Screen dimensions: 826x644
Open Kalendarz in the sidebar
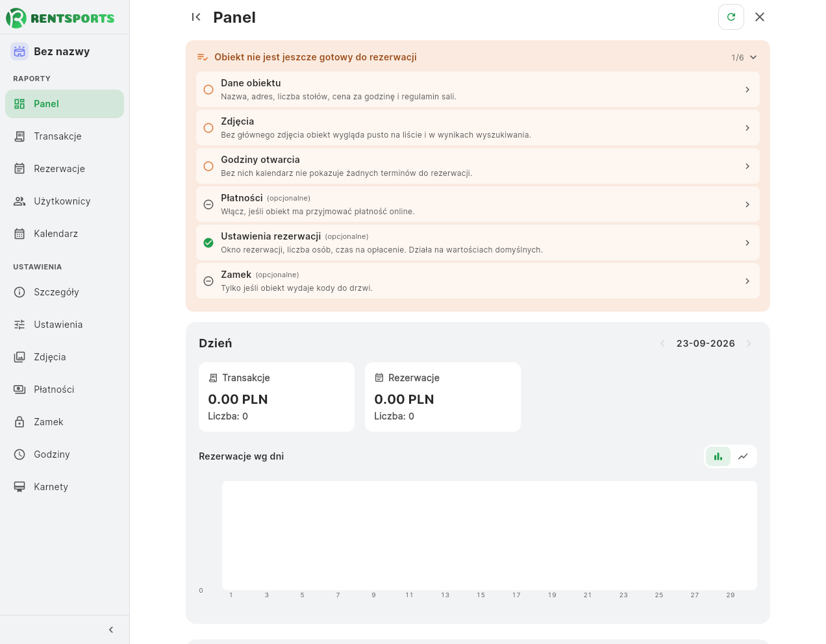(64, 234)
